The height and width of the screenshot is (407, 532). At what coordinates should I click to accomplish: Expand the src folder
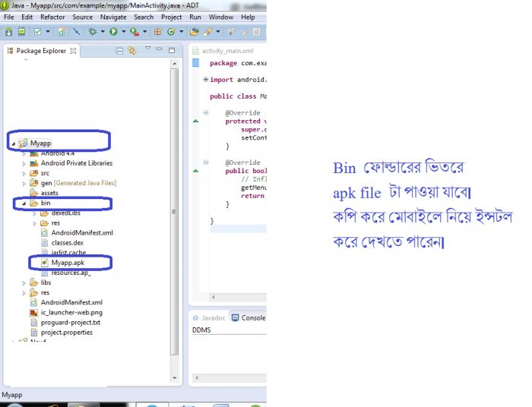[x=24, y=174]
